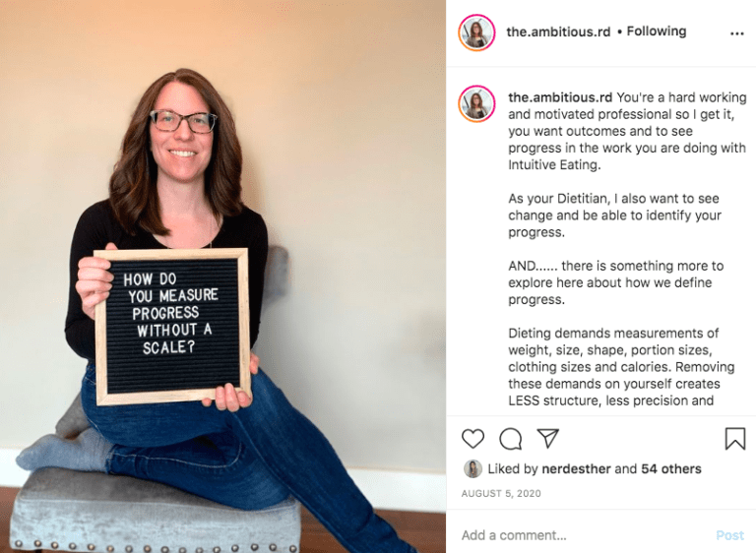Image resolution: width=756 pixels, height=553 pixels.
Task: Click the Post comment button
Action: [729, 535]
